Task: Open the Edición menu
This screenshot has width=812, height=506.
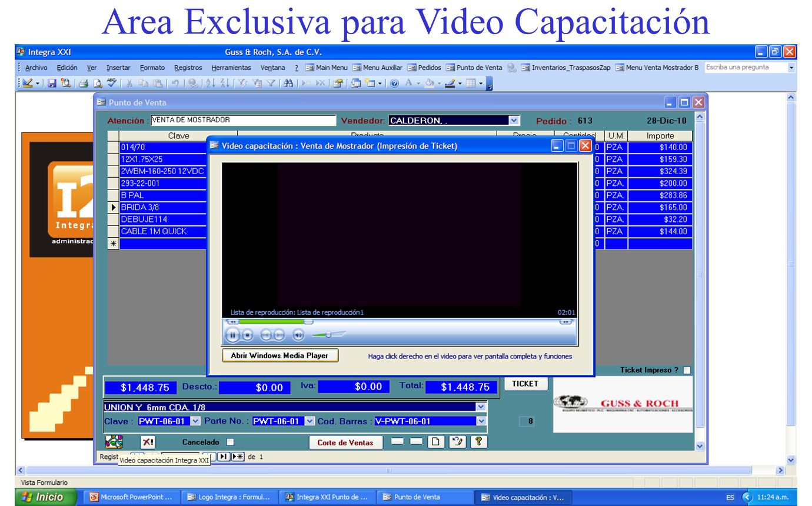Action: (67, 68)
